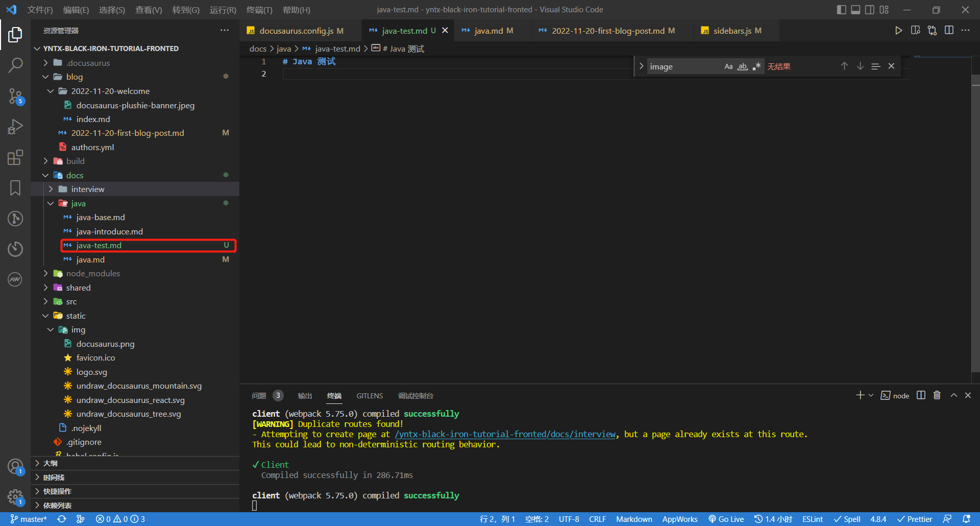980x526 pixels.
Task: Toggle Match Case in find widget
Action: 728,66
